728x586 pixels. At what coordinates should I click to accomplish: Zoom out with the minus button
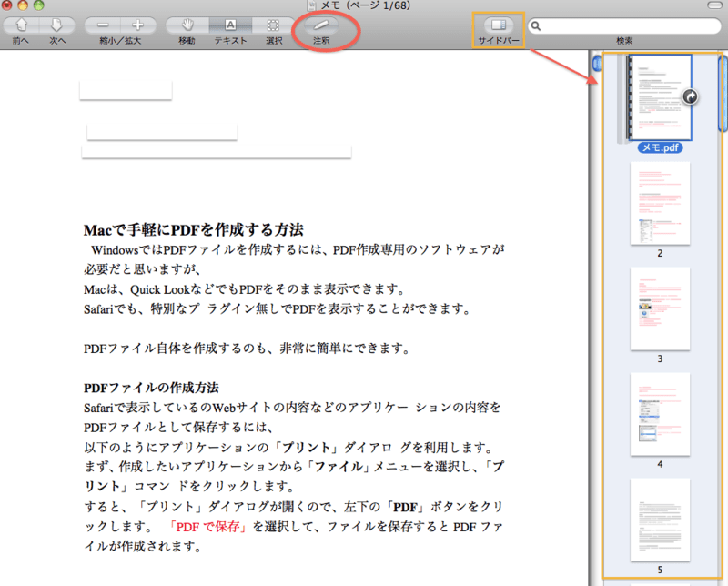tap(104, 25)
